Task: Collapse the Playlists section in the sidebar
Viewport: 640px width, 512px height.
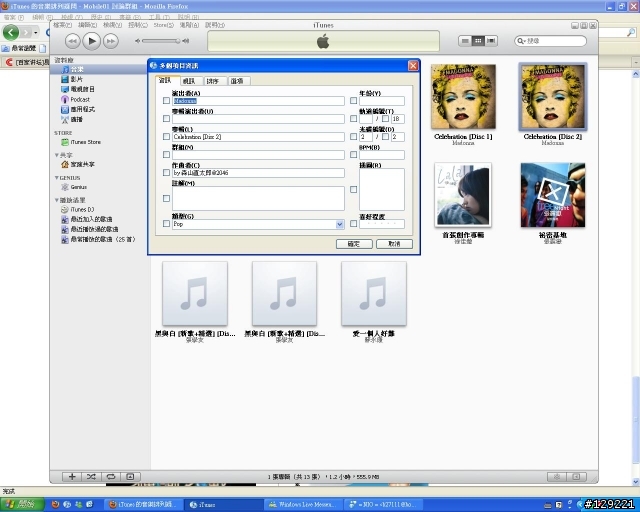Action: point(57,200)
